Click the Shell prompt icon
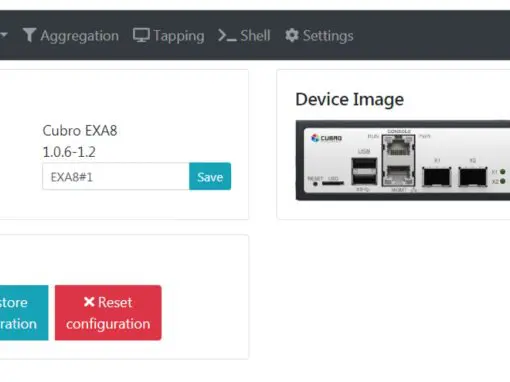510x382 pixels. (x=227, y=35)
